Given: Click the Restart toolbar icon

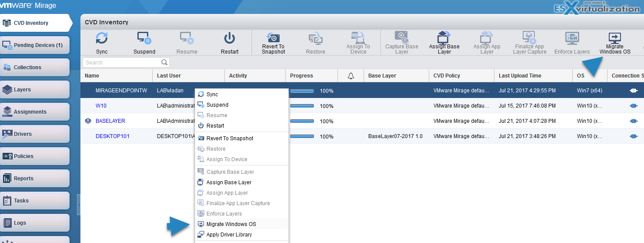Looking at the screenshot, I should coord(230,38).
